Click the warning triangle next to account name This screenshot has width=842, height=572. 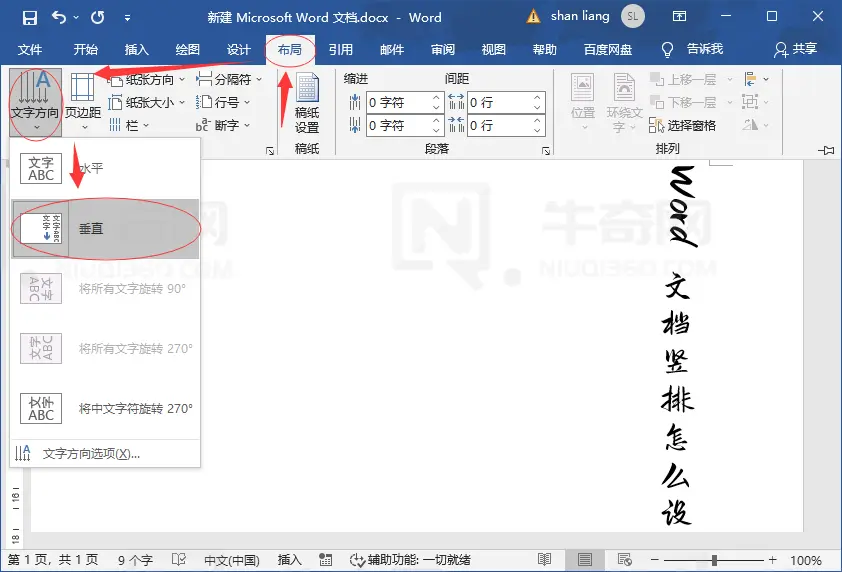point(533,17)
